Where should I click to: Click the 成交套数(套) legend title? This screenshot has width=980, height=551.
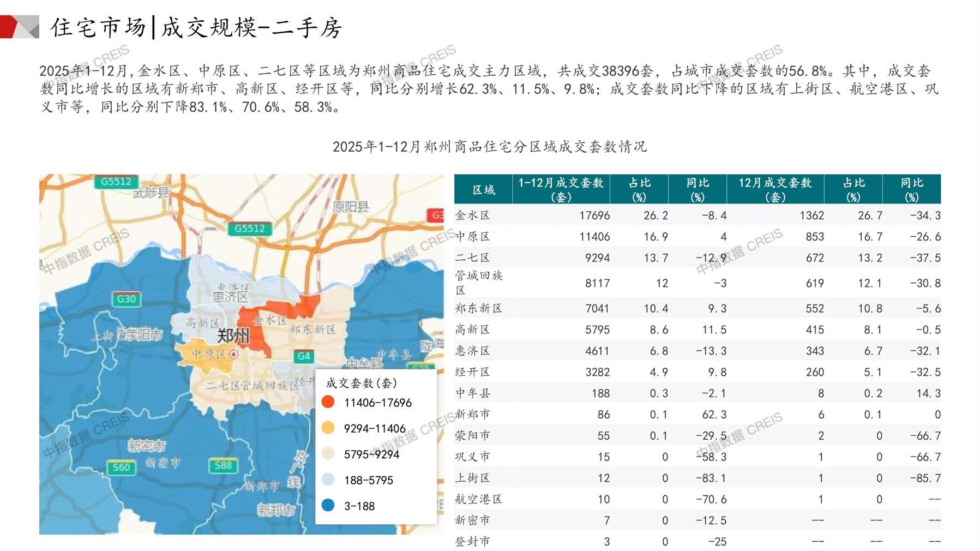(x=362, y=383)
